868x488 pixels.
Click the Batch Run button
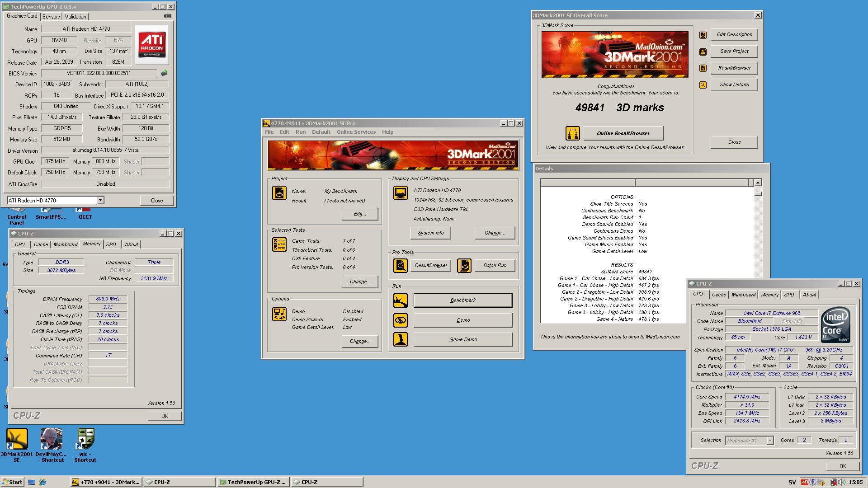tap(495, 266)
